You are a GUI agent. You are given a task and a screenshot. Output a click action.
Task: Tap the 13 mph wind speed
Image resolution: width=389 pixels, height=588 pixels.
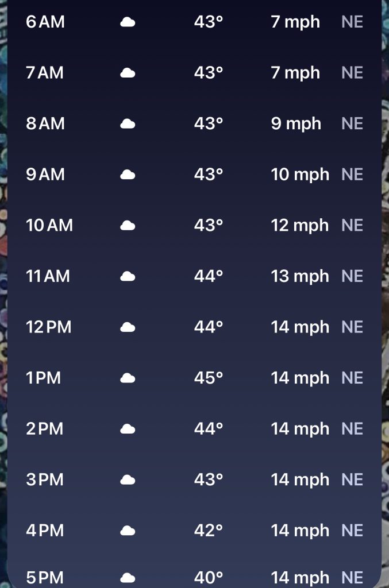(x=300, y=276)
